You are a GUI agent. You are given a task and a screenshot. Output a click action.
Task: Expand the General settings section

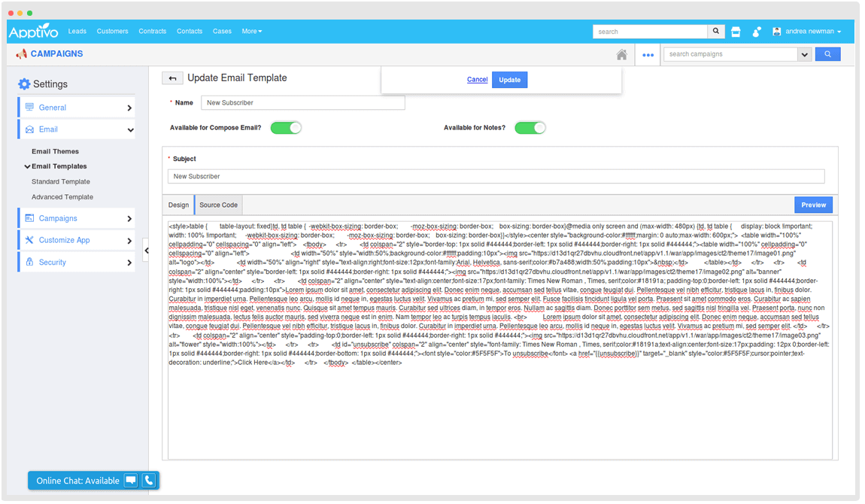coord(76,108)
